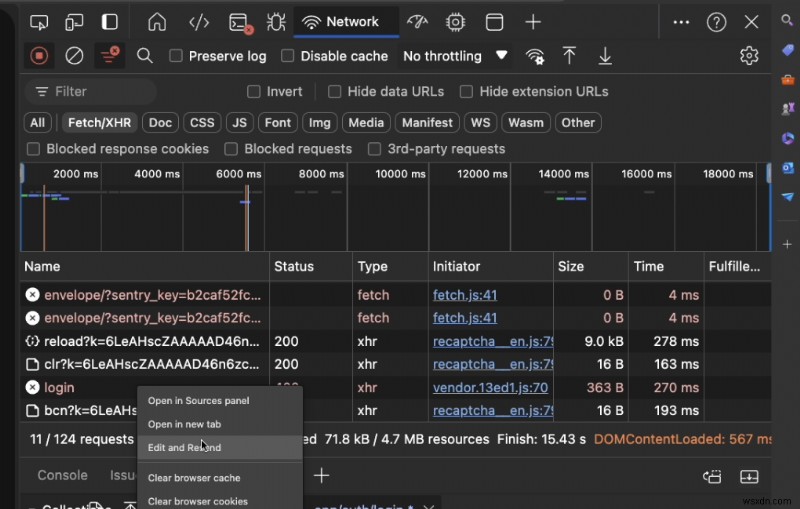800x509 pixels.
Task: Open the Application panel icon
Action: click(494, 22)
